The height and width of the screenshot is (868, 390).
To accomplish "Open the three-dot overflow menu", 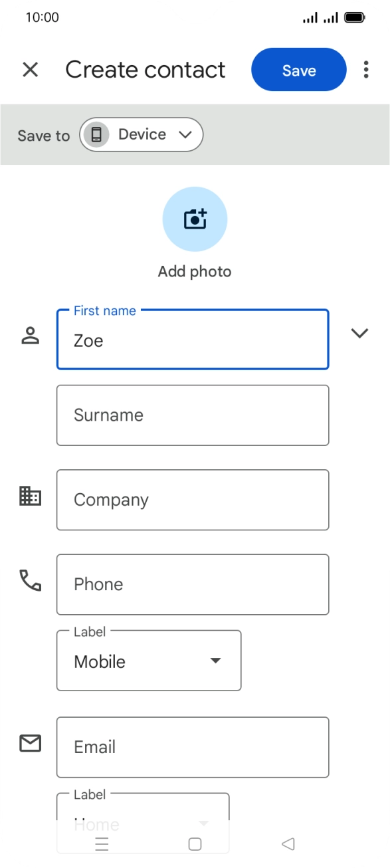I will coord(365,69).
